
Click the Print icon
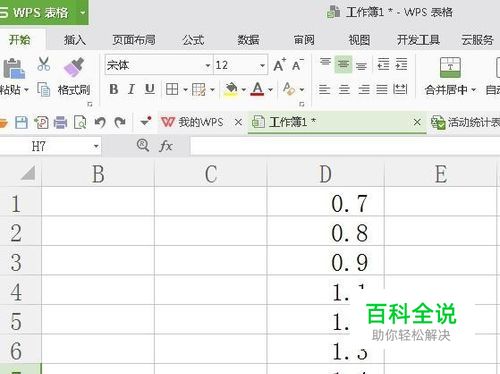click(60, 122)
